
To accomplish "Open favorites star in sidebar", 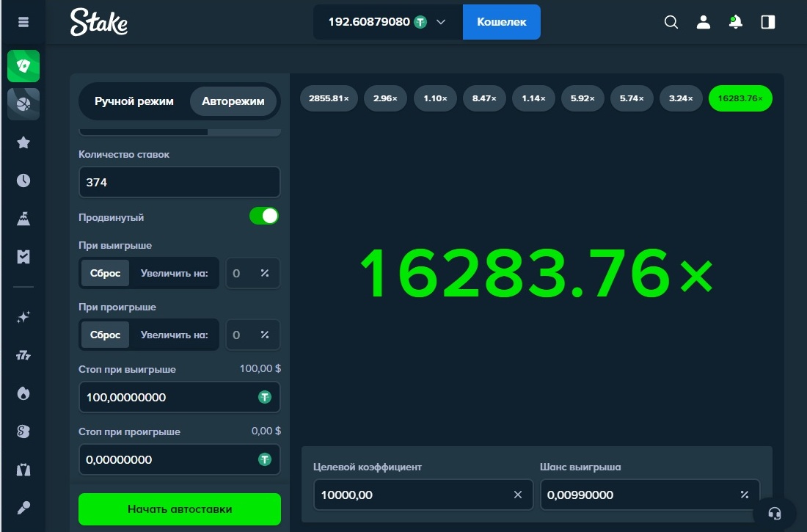I will 23,142.
